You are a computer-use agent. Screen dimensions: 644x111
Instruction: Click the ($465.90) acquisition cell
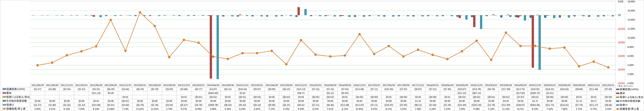(x=213, y=93)
